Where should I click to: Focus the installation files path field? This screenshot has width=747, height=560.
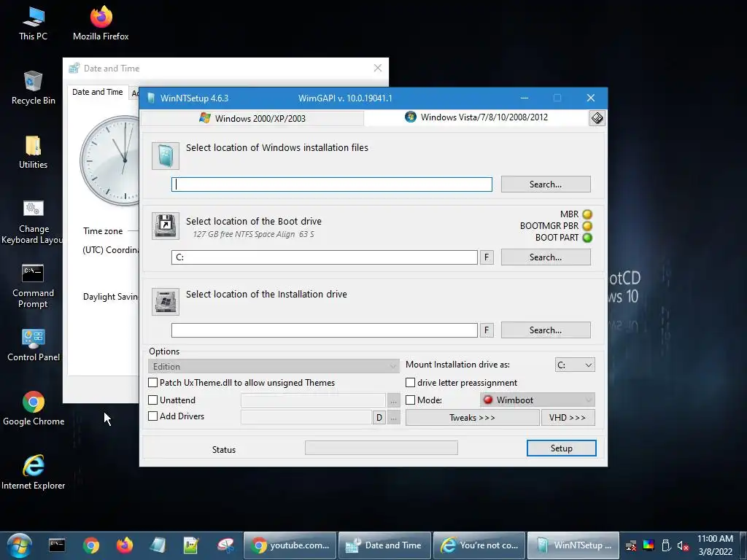[x=332, y=184]
